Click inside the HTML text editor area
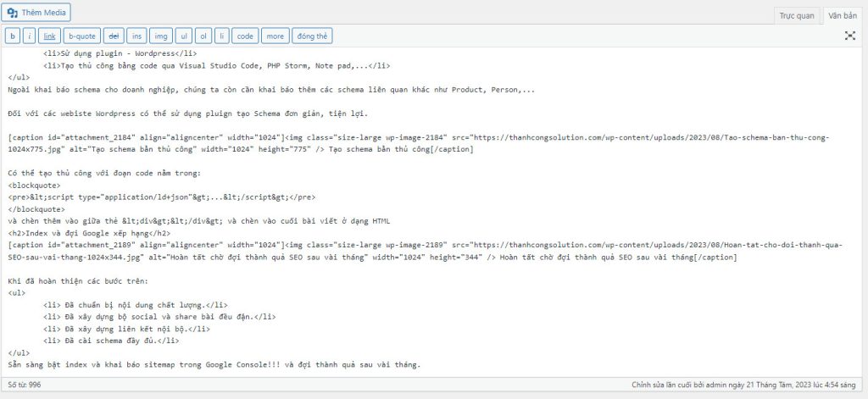 pos(433,213)
